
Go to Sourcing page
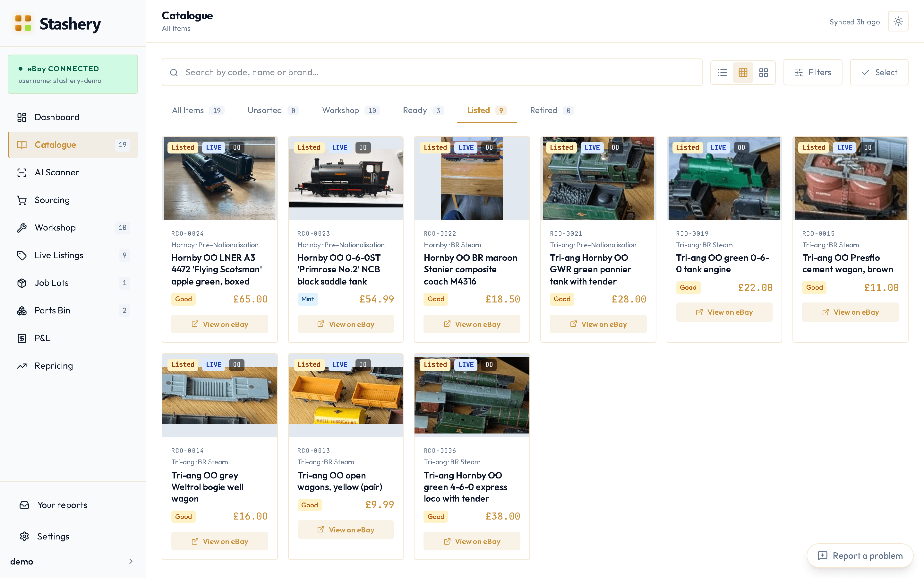(x=73, y=200)
